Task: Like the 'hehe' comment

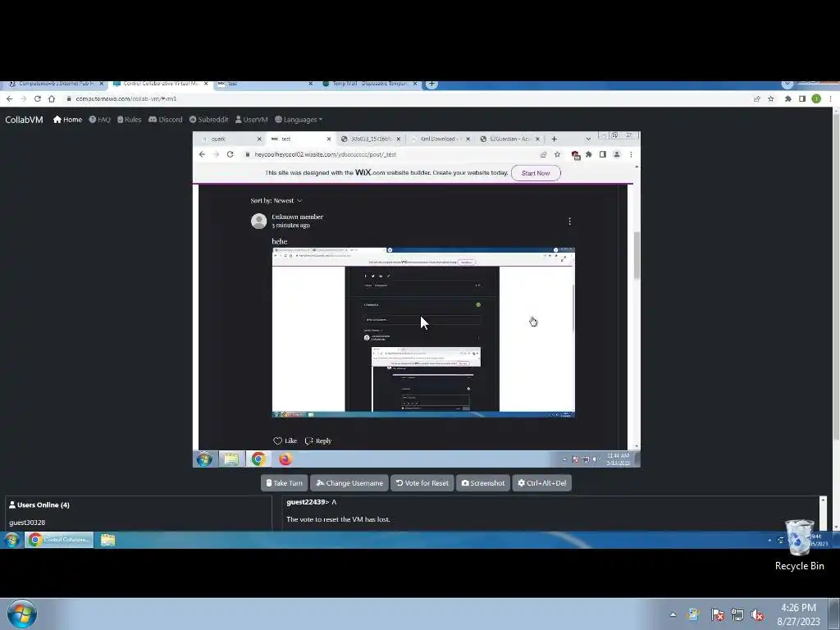Action: pyautogui.click(x=285, y=441)
